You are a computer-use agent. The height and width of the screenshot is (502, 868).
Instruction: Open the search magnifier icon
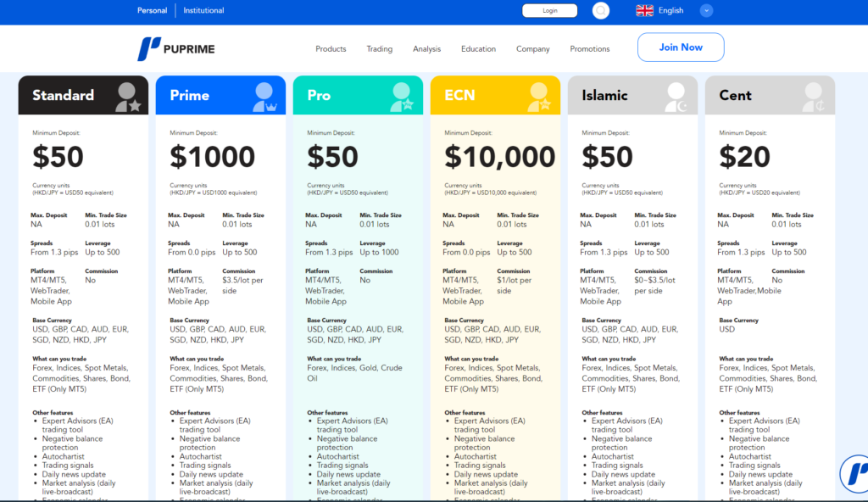(x=601, y=10)
